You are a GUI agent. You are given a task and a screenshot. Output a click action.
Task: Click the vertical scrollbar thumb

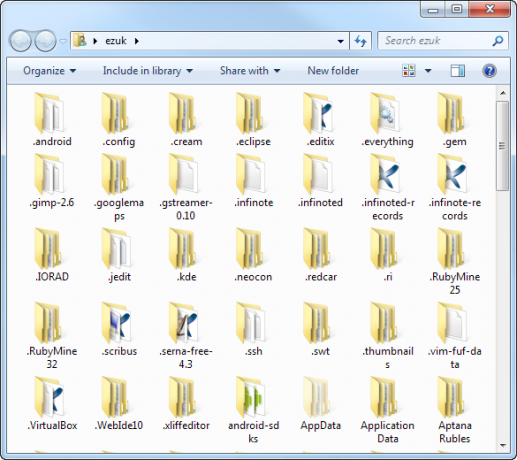tap(503, 146)
